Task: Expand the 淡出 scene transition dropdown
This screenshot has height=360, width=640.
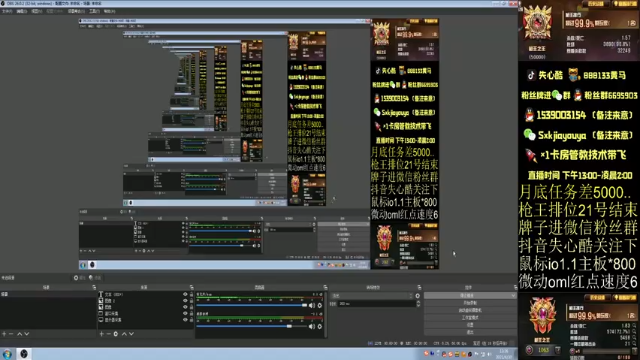Action: click(372, 296)
